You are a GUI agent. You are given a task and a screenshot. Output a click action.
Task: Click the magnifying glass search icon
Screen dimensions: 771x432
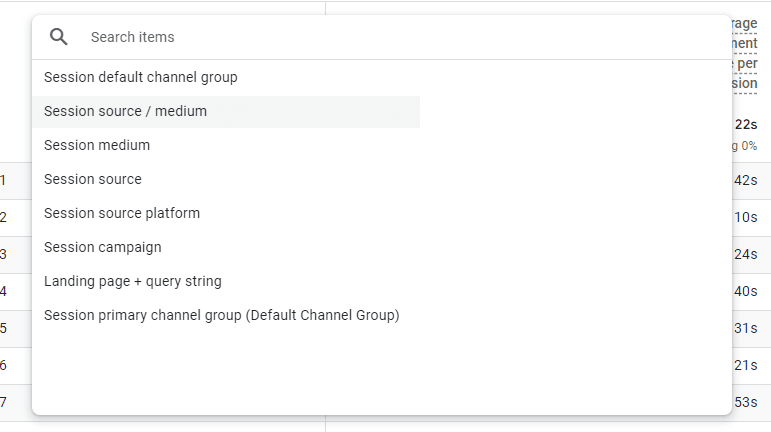pos(59,37)
